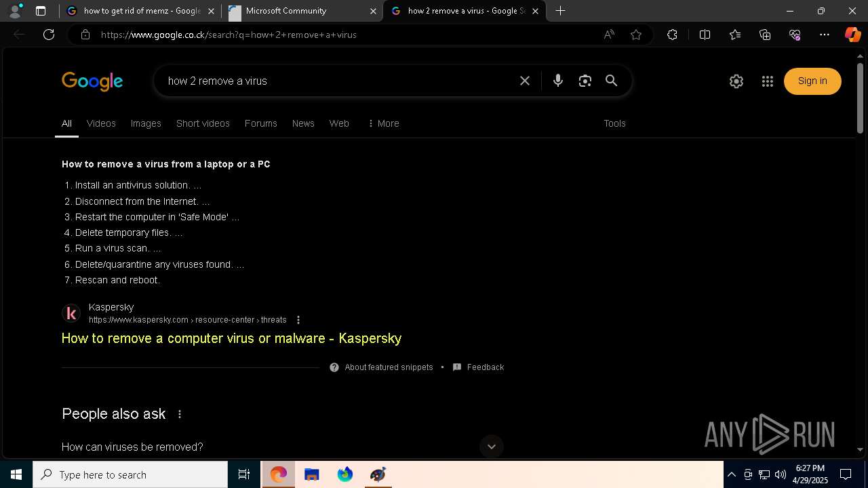Open Kaspersky result three-dot options
Image resolution: width=868 pixels, height=488 pixels.
point(298,320)
